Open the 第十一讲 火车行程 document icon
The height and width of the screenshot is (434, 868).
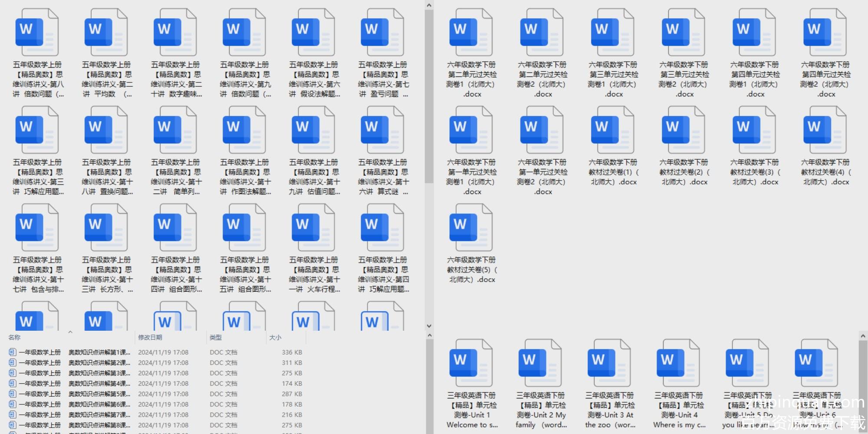click(313, 228)
